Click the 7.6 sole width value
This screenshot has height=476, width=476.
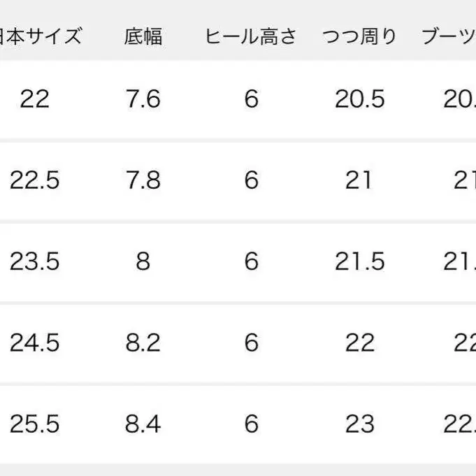143,99
